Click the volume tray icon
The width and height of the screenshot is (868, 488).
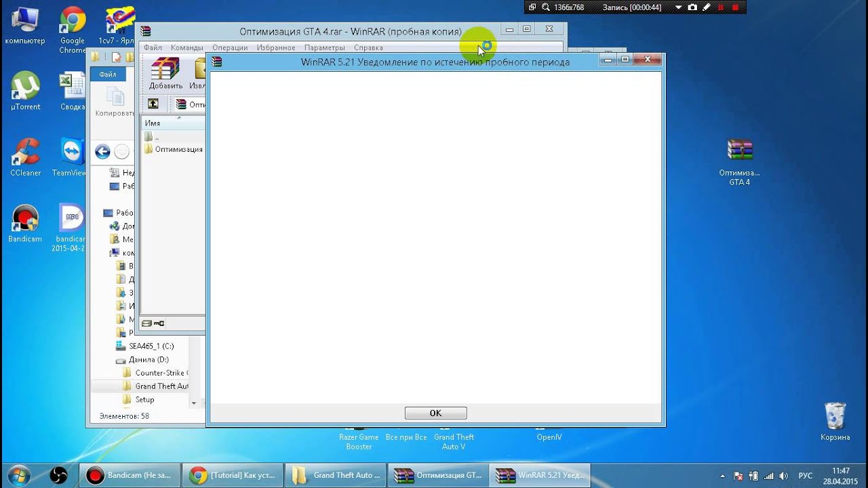(x=784, y=476)
